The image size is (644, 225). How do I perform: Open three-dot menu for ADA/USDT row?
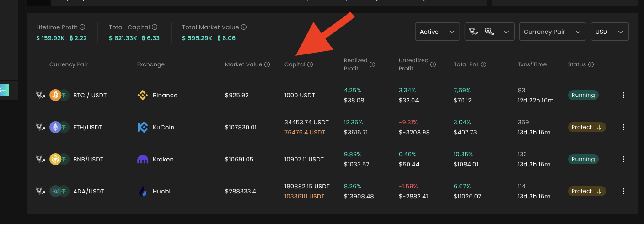coord(623,192)
